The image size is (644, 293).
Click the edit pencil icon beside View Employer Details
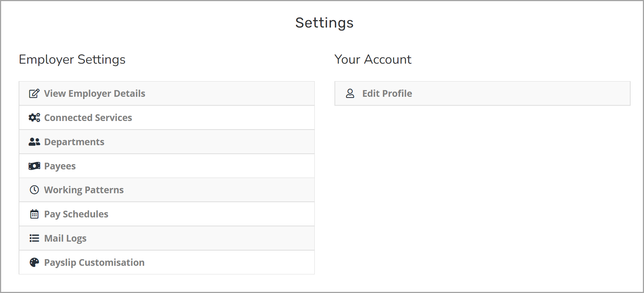34,93
